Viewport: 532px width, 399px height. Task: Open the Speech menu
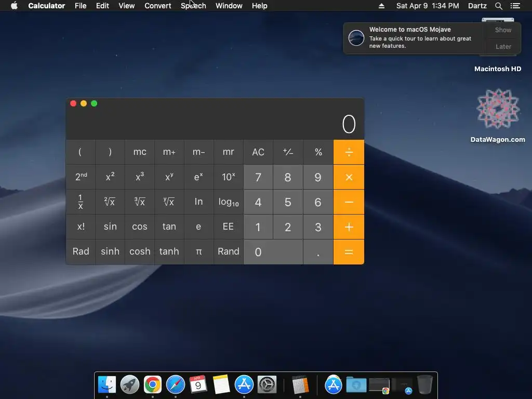pos(193,6)
